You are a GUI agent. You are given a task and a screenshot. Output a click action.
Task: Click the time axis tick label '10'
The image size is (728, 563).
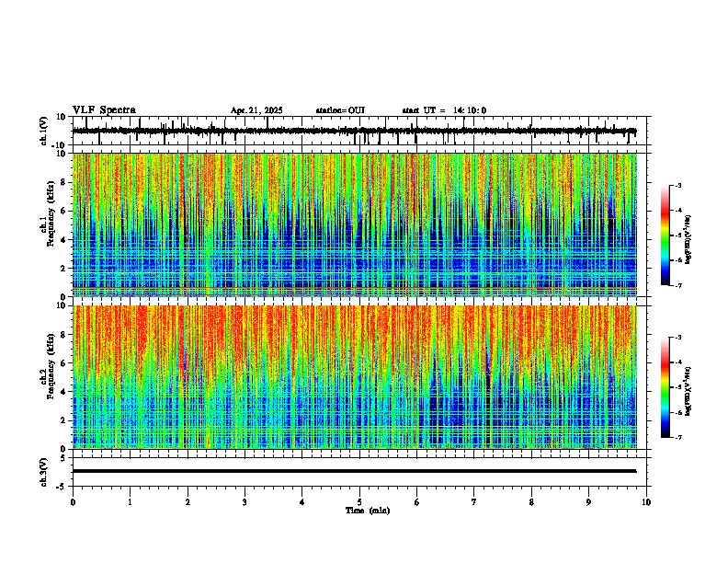(646, 502)
